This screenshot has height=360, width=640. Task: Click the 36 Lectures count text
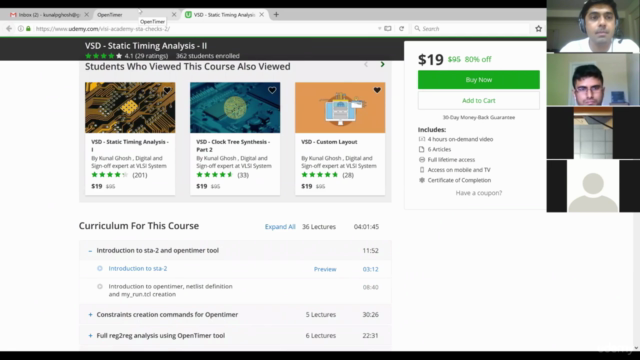point(319,227)
